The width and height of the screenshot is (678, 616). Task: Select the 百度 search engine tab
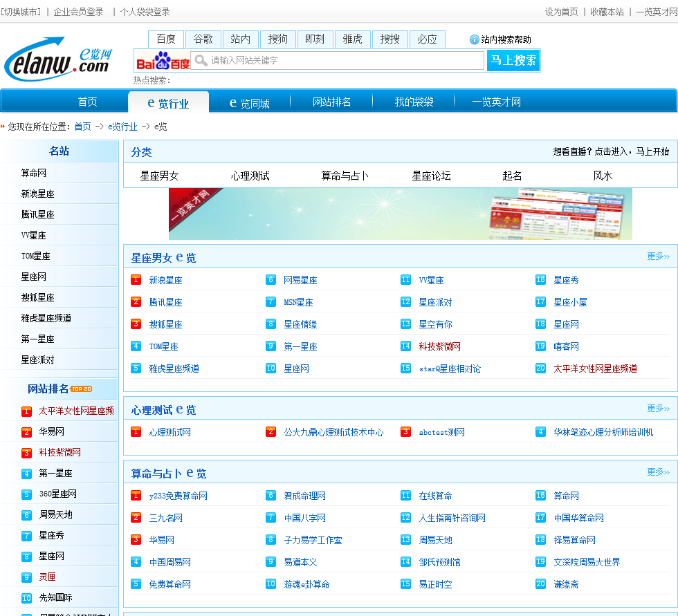pyautogui.click(x=166, y=39)
